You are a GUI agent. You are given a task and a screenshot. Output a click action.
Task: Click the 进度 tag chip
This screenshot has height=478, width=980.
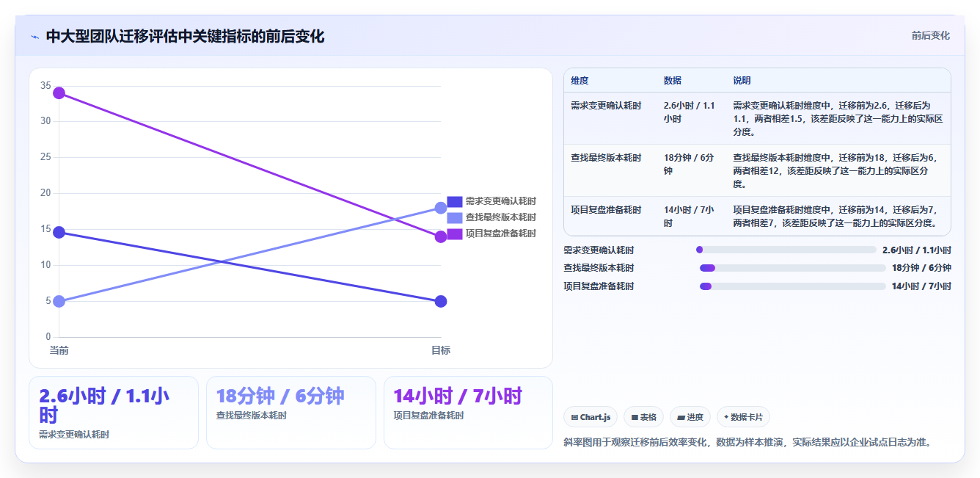(690, 417)
